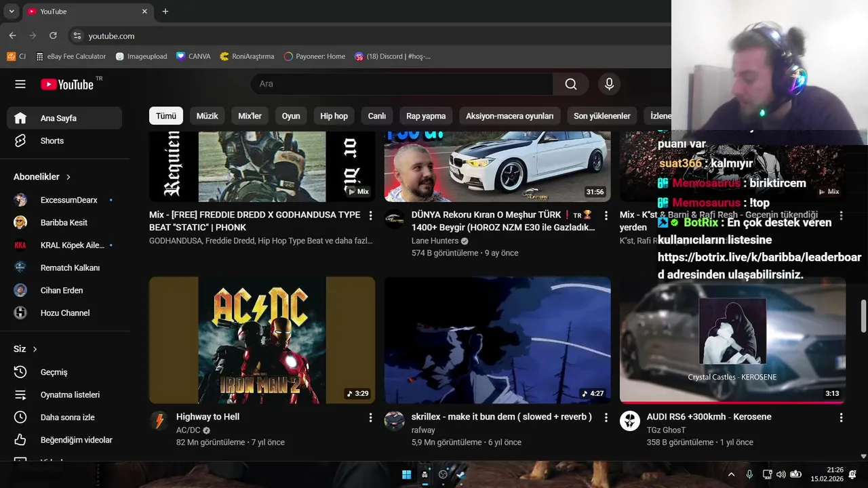Show hidden system tray icons
This screenshot has width=868, height=488.
(731, 474)
